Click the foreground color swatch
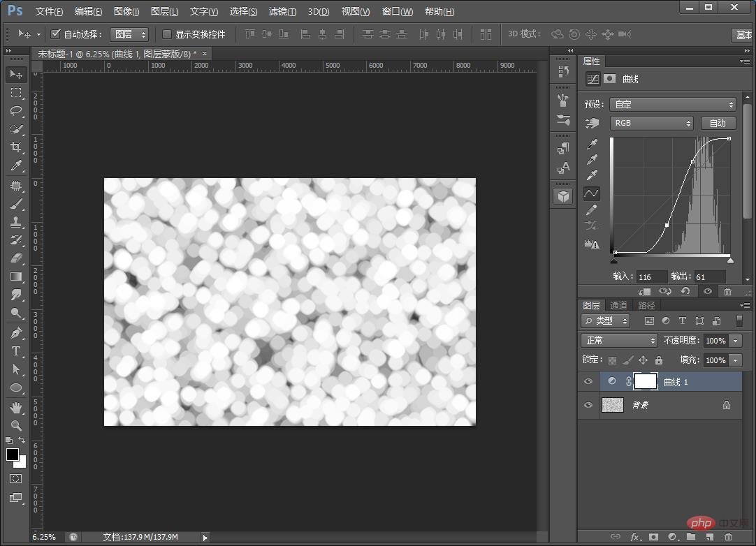756x546 pixels. pyautogui.click(x=13, y=455)
